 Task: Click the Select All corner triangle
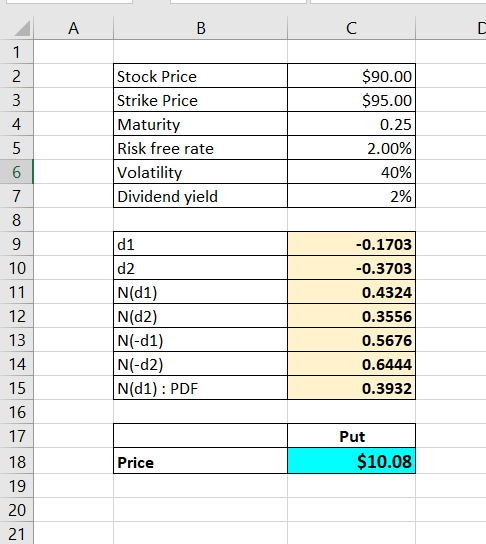pyautogui.click(x=22, y=28)
